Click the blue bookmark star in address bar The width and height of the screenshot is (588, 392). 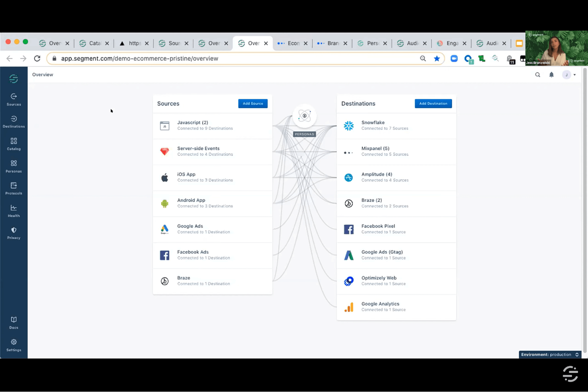[437, 58]
